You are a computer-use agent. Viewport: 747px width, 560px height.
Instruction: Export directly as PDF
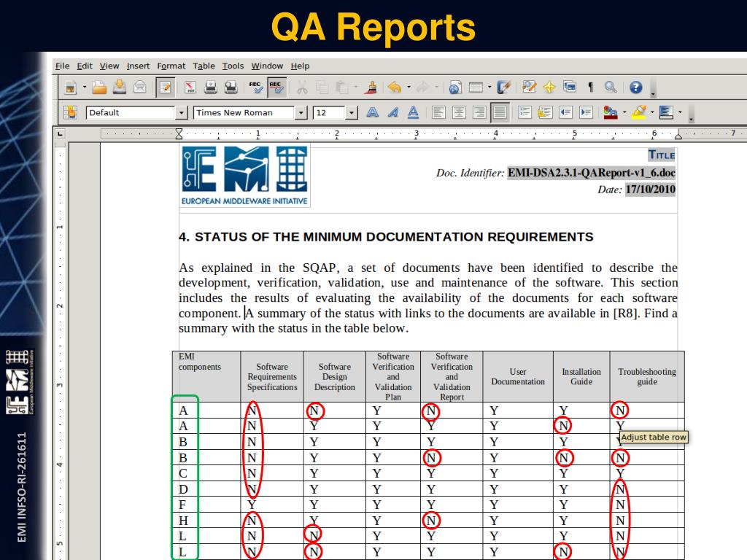point(190,87)
